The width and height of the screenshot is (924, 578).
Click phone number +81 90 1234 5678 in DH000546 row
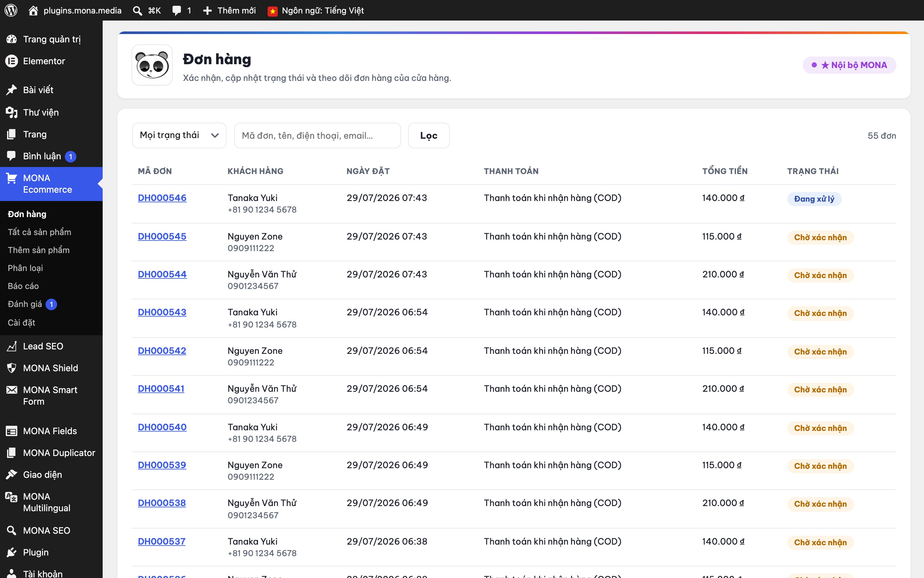(262, 210)
